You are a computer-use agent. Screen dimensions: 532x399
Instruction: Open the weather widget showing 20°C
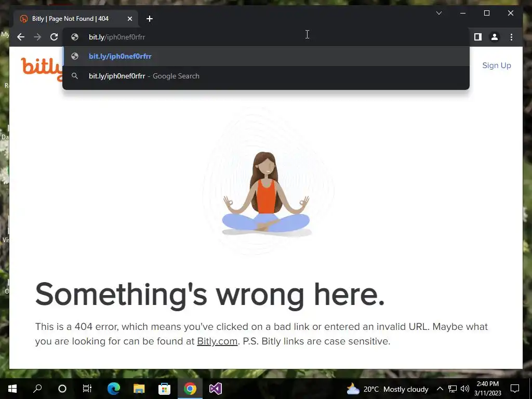pos(388,389)
